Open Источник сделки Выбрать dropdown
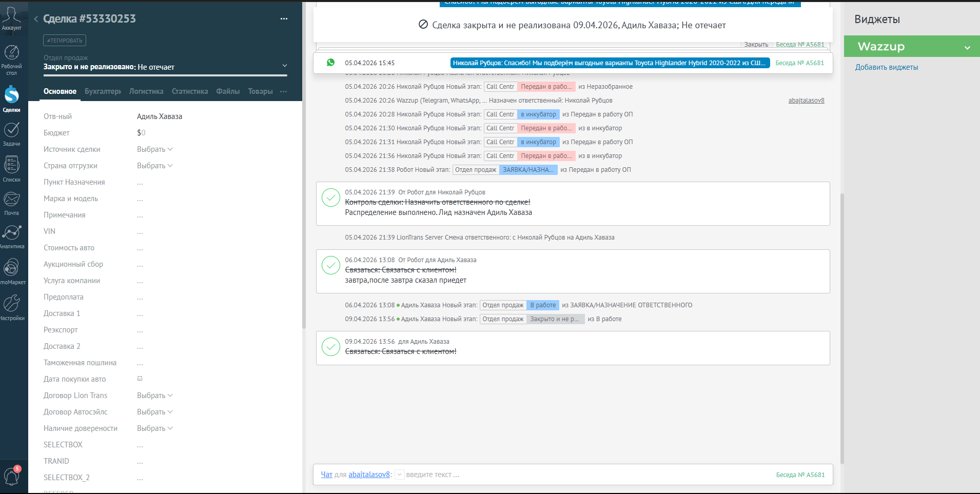The width and height of the screenshot is (980, 494). click(154, 149)
